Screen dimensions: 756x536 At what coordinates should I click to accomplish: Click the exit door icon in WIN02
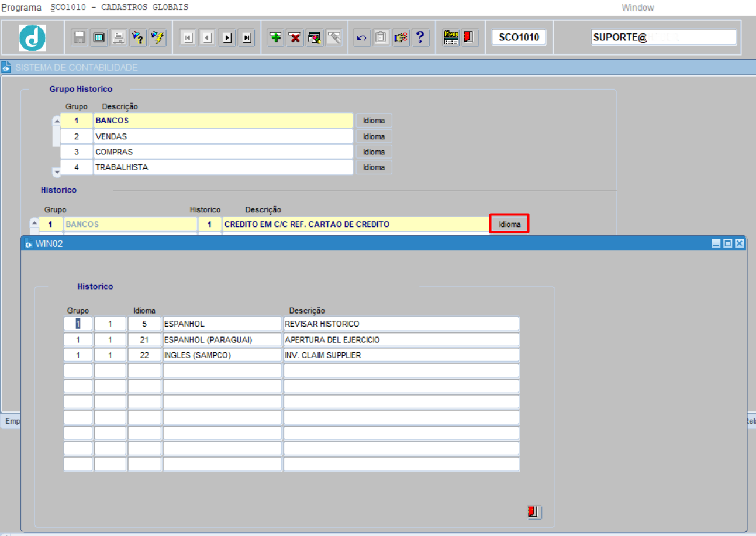pos(534,512)
